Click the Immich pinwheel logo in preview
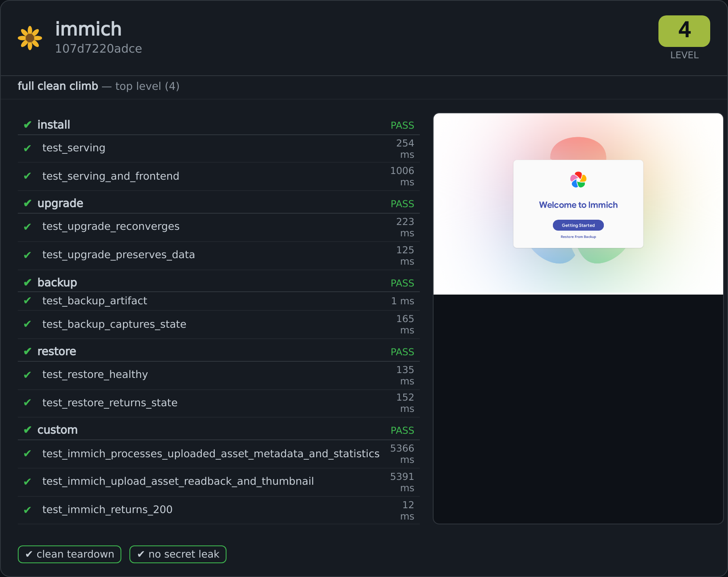This screenshot has height=577, width=728. 578,180
